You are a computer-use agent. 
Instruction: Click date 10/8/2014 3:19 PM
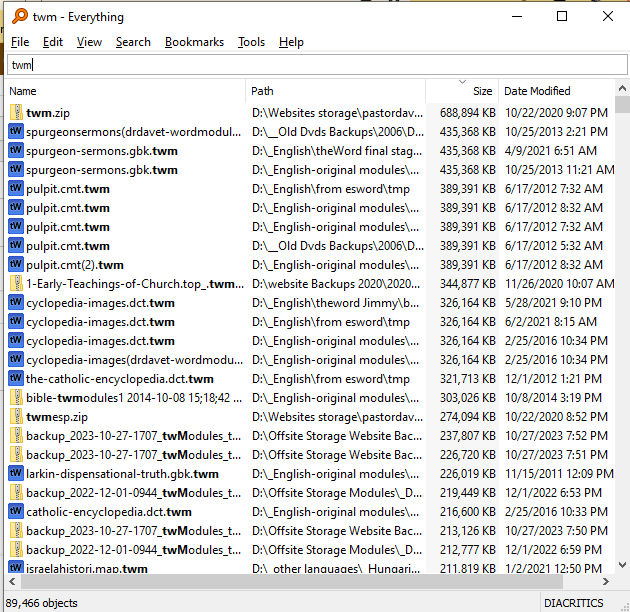tap(553, 397)
